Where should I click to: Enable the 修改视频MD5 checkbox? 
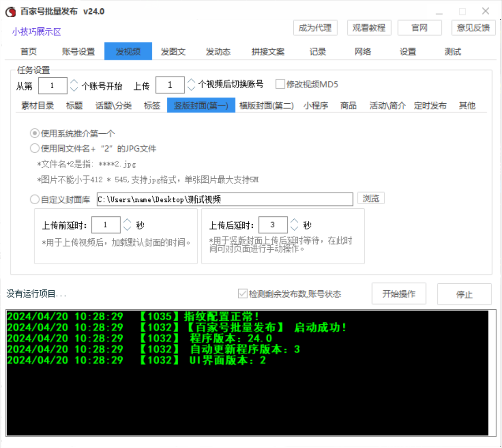[x=280, y=84]
